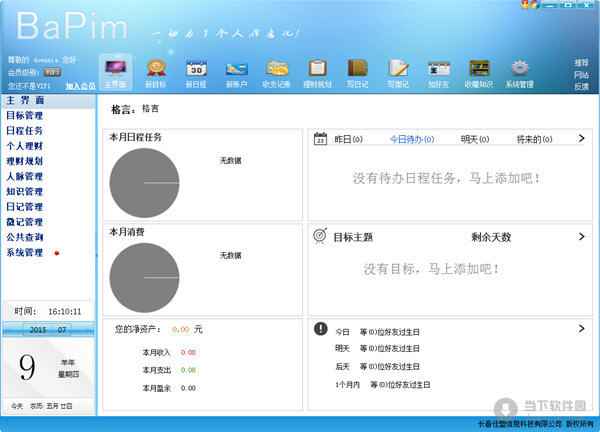Click the calendar icon beside 昨日

click(320, 139)
